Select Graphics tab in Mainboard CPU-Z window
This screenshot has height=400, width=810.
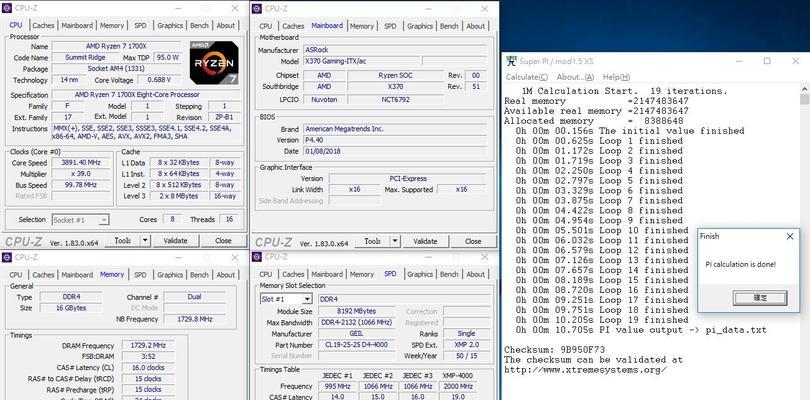tap(420, 26)
